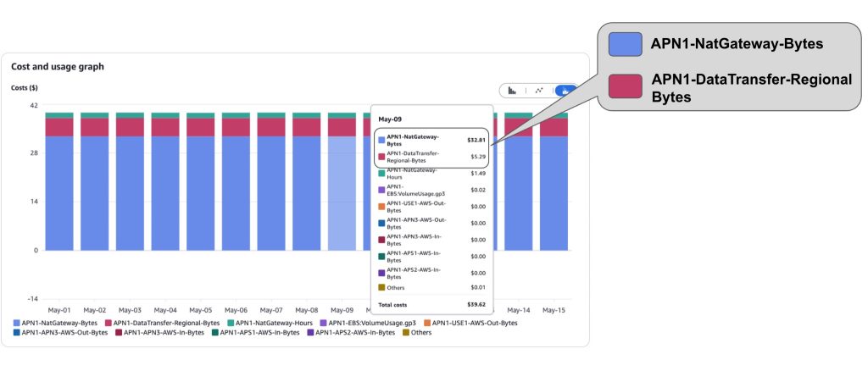This screenshot has width=868, height=371.
Task: Click the APN1-USE1-AWS-Out-Bytes legend item
Action: coord(470,323)
